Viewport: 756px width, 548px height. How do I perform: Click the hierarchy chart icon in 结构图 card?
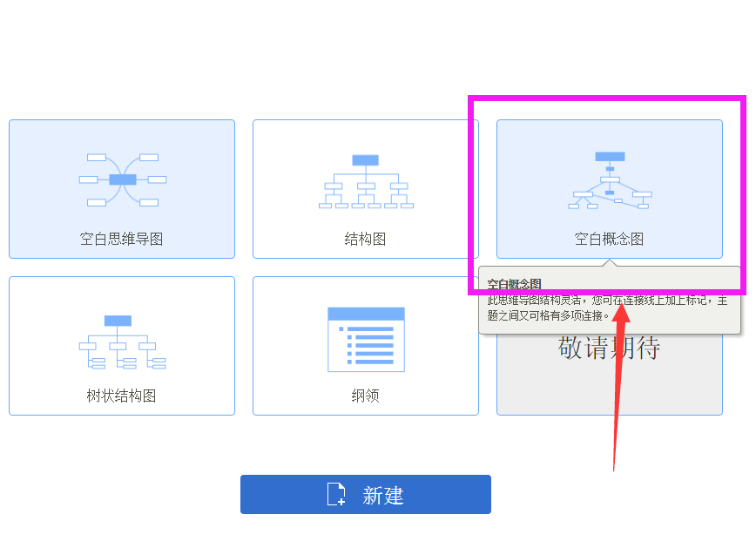[365, 179]
